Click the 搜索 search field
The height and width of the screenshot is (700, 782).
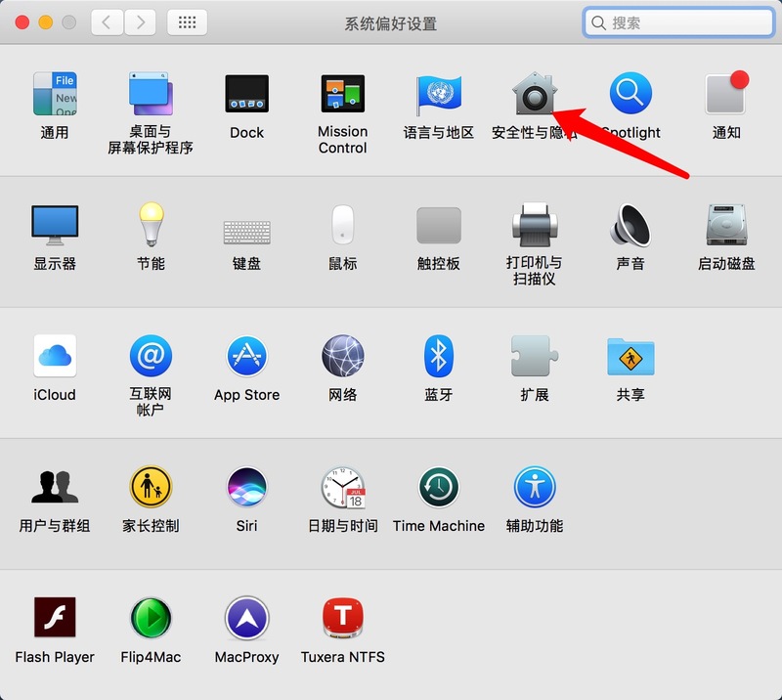click(678, 22)
